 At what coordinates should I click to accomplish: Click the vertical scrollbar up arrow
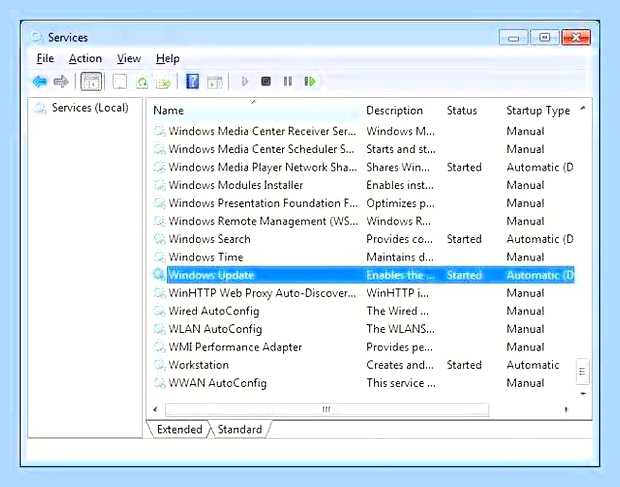(x=583, y=108)
